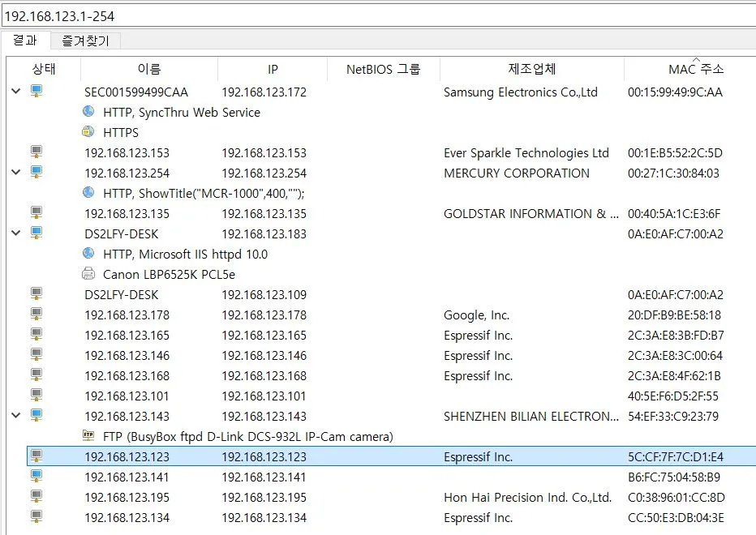Click computer icon for 192.168.123.134 row
Image resolution: width=756 pixels, height=535 pixels.
click(x=37, y=516)
